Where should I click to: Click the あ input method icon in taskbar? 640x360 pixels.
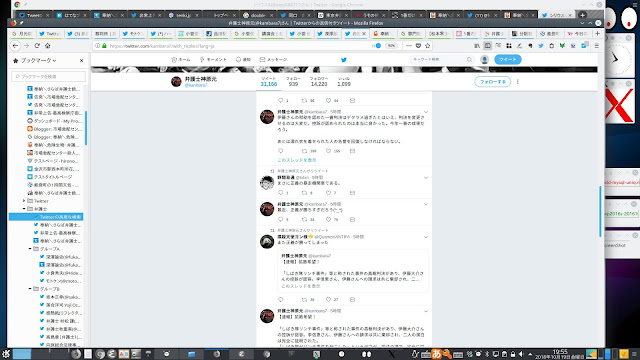436,354
